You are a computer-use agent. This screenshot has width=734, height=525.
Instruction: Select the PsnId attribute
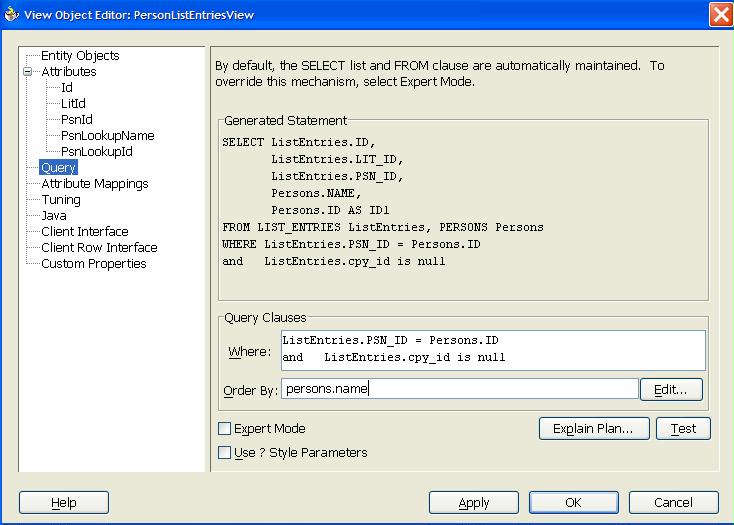[x=77, y=119]
